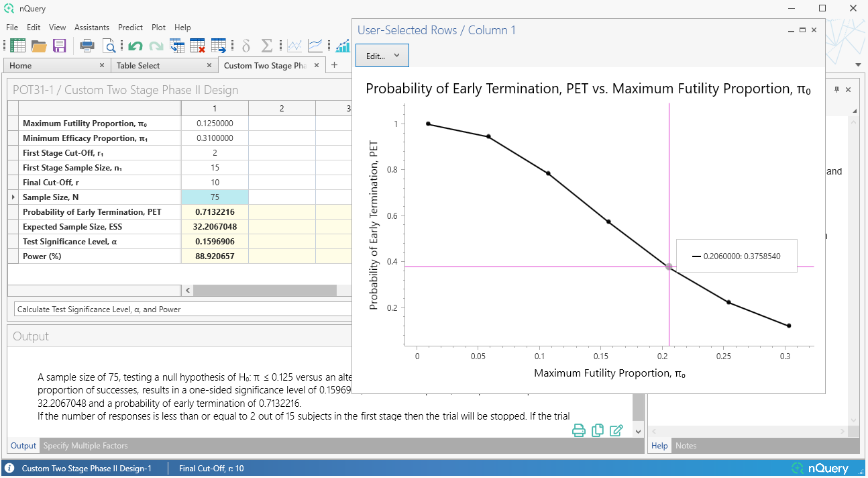This screenshot has height=478, width=868.
Task: Expand the calculation mode dropdown box
Action: click(x=182, y=309)
